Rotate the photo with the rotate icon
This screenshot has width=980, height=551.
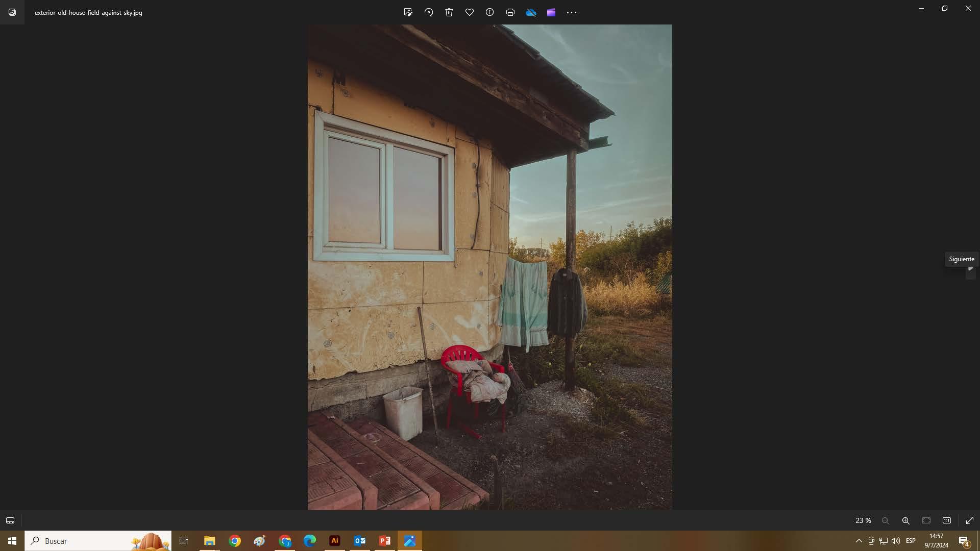(x=429, y=12)
